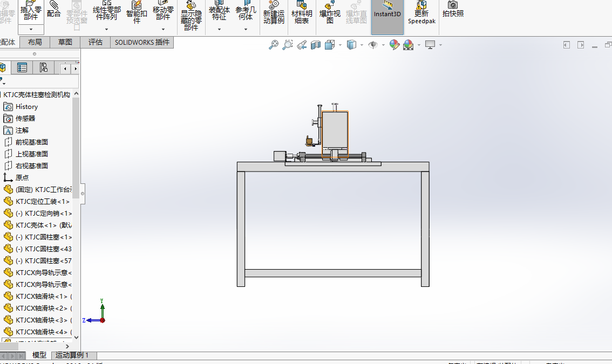
Task: Click the 装配体特征 (Assembly Features) tool
Action: pyautogui.click(x=219, y=12)
